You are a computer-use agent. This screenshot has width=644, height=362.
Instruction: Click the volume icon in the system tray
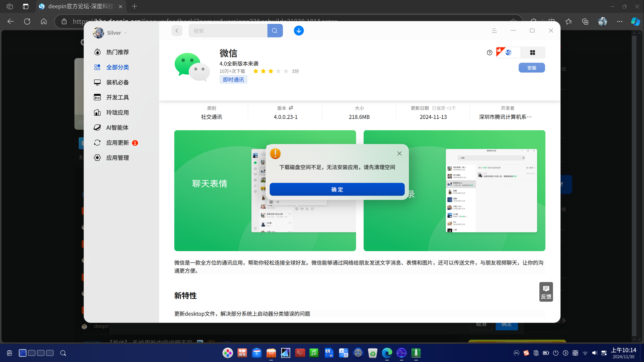(x=594, y=353)
